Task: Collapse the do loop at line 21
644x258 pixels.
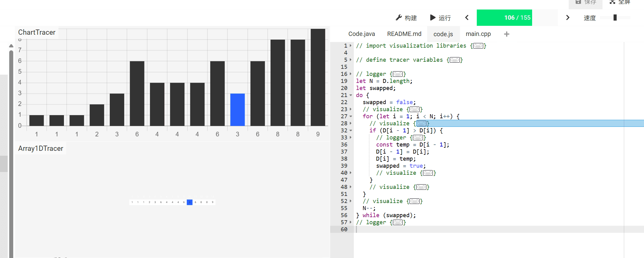Action: coord(350,95)
